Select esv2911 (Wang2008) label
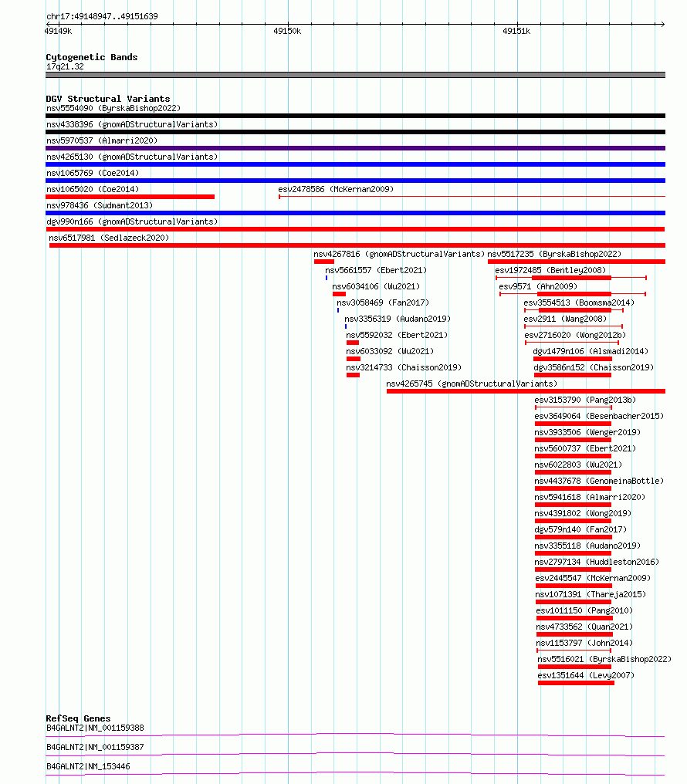 (565, 319)
